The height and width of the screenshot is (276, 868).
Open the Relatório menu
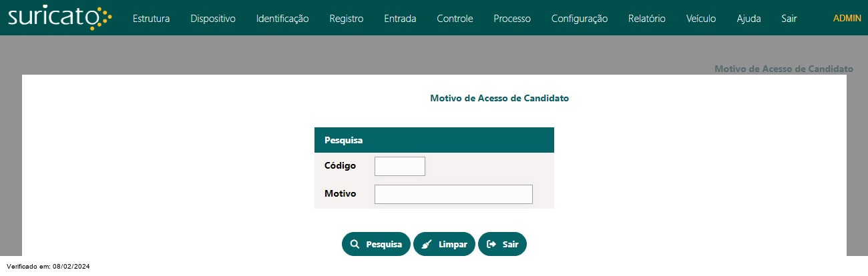(647, 19)
